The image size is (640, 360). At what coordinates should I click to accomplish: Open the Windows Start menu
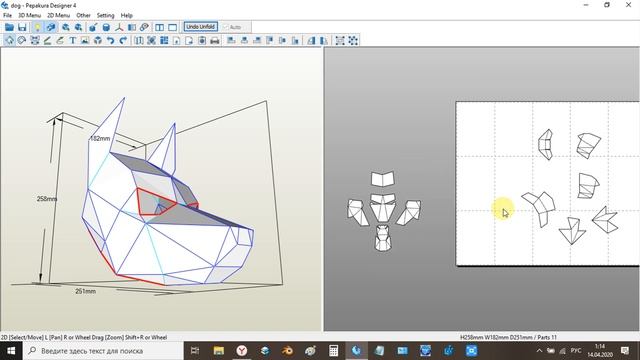point(11,351)
